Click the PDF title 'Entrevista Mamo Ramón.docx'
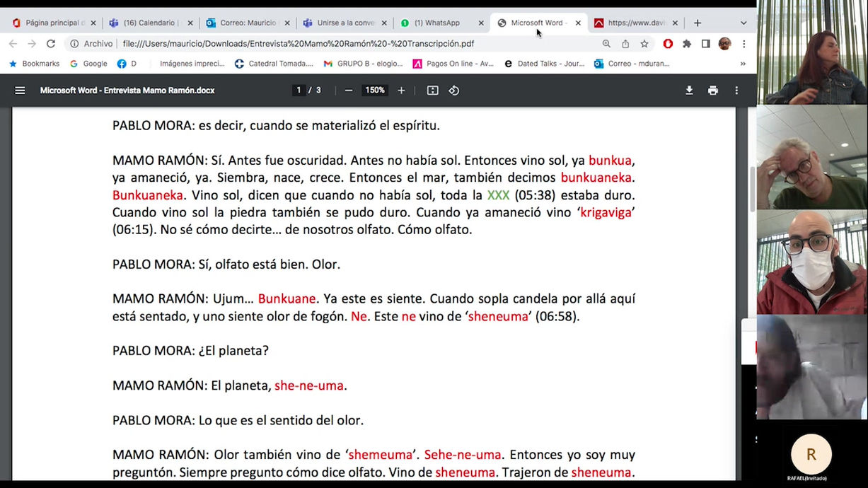Screen dimensions: 868x488 pos(127,91)
